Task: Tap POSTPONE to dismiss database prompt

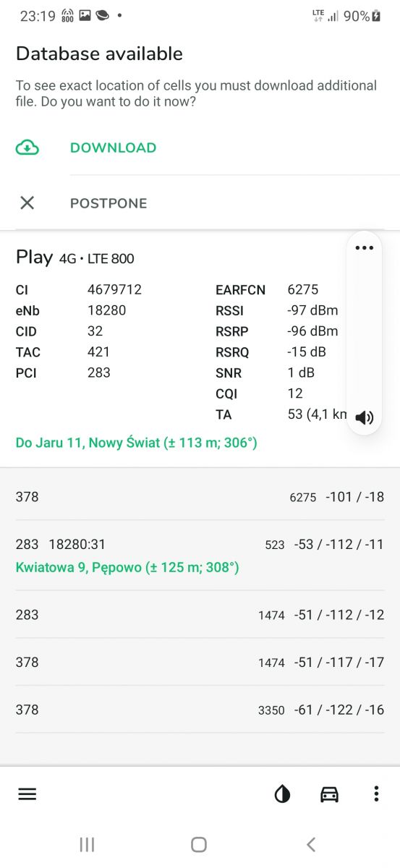Action: click(x=108, y=203)
